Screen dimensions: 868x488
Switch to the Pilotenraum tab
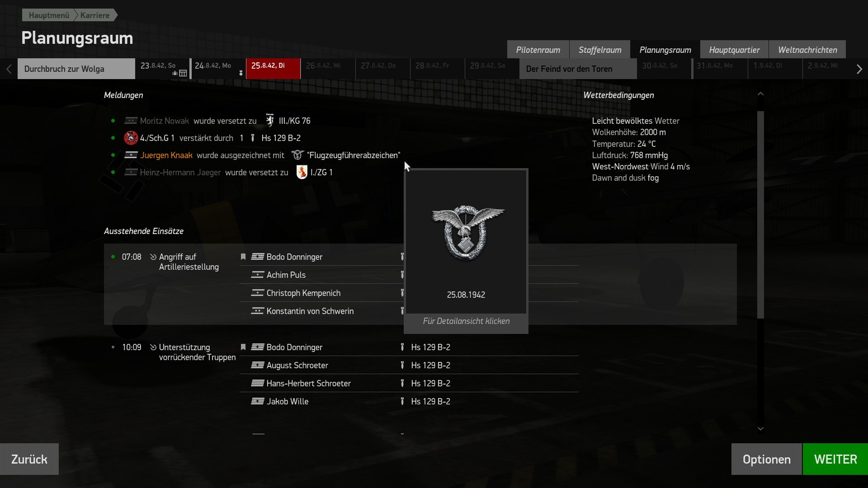(538, 50)
